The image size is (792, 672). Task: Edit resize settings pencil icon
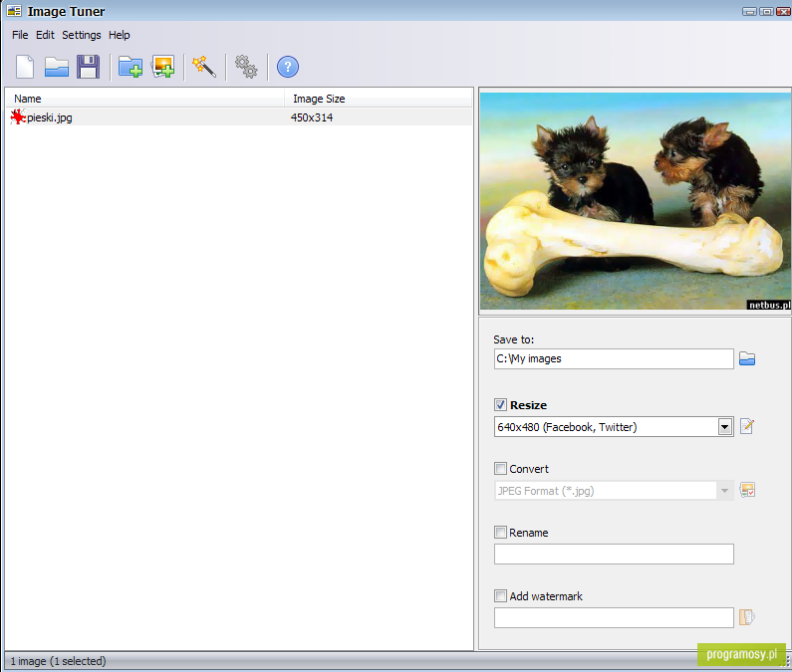pos(747,427)
